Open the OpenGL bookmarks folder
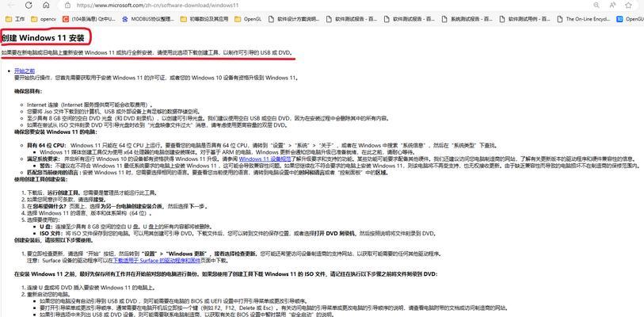The width and height of the screenshot is (644, 317). tap(248, 19)
